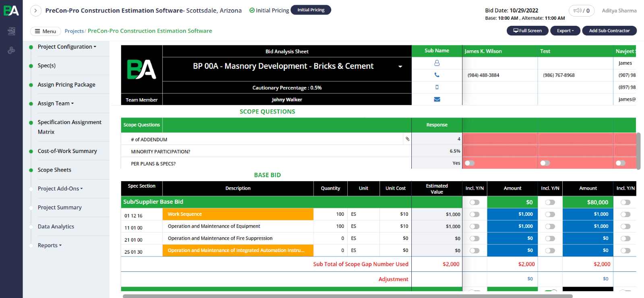
Task: Open Assign Pricing Package in sidebar
Action: coord(66,85)
